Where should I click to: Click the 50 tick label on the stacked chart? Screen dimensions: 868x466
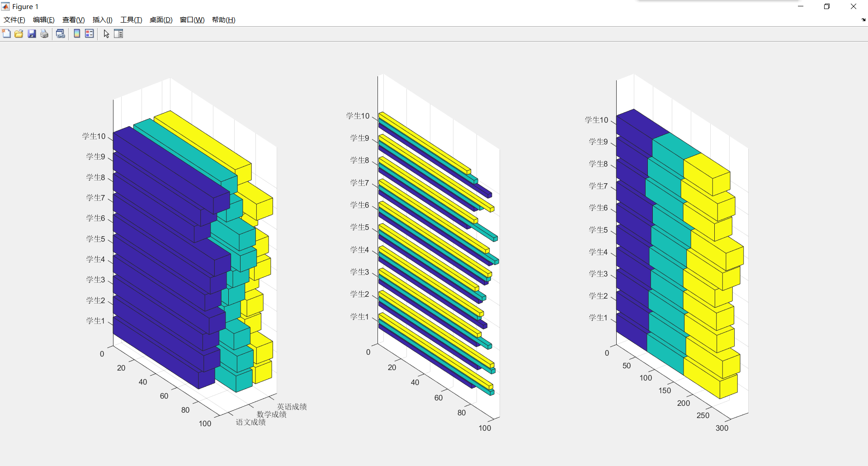click(x=627, y=366)
